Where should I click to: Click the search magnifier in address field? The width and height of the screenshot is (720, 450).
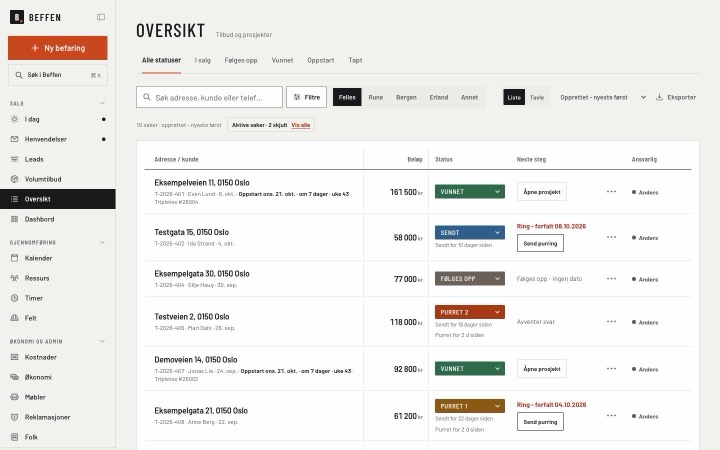tap(147, 97)
